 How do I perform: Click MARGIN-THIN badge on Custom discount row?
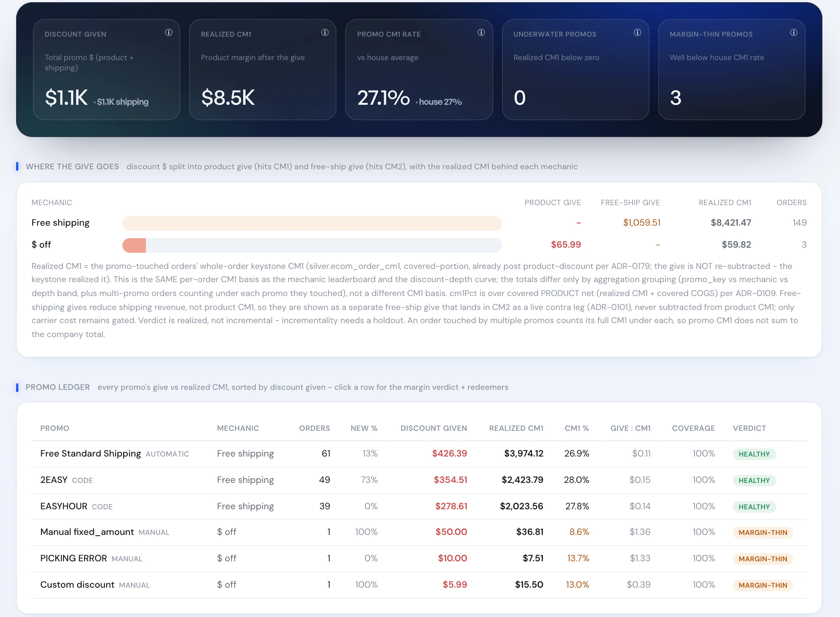pos(763,585)
